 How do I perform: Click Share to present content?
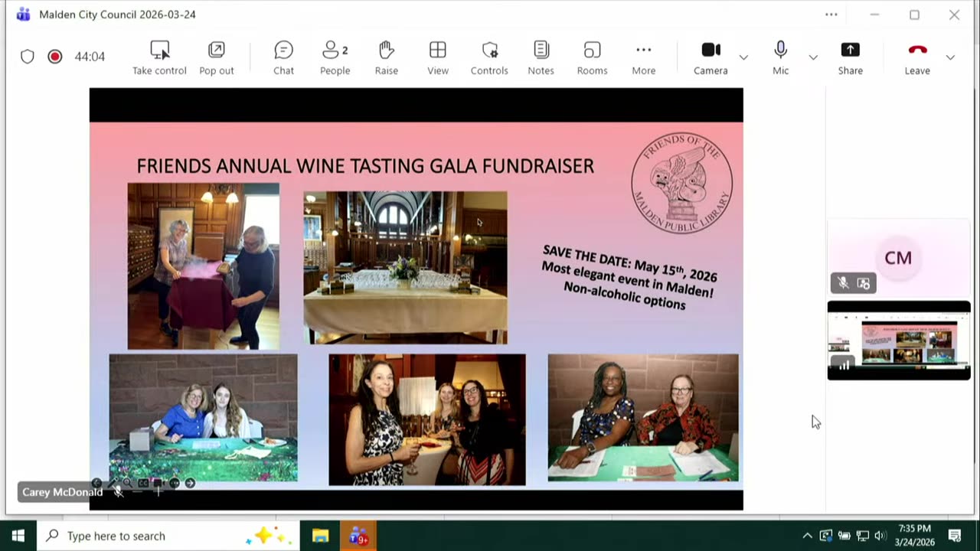pyautogui.click(x=850, y=58)
